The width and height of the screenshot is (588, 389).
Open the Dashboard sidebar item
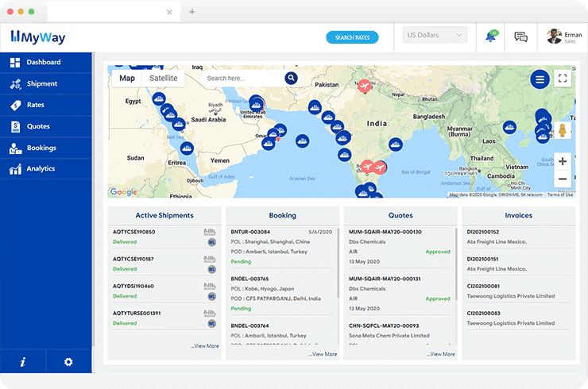pyautogui.click(x=46, y=62)
